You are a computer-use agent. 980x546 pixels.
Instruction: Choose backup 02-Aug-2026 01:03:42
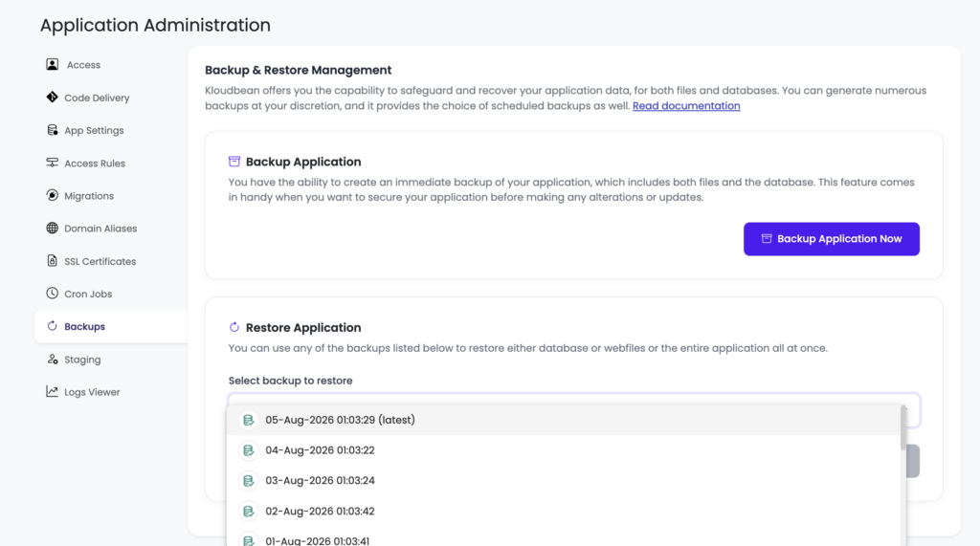[564, 511]
